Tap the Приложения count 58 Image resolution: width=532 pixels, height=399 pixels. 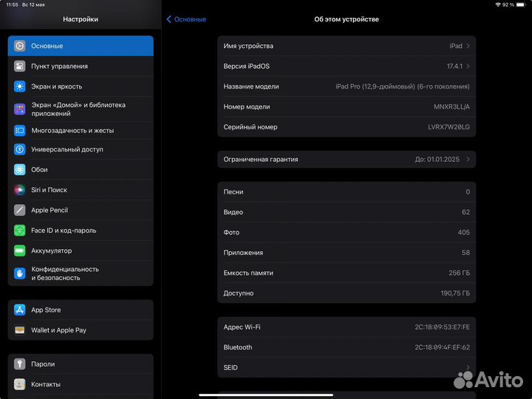tap(465, 253)
